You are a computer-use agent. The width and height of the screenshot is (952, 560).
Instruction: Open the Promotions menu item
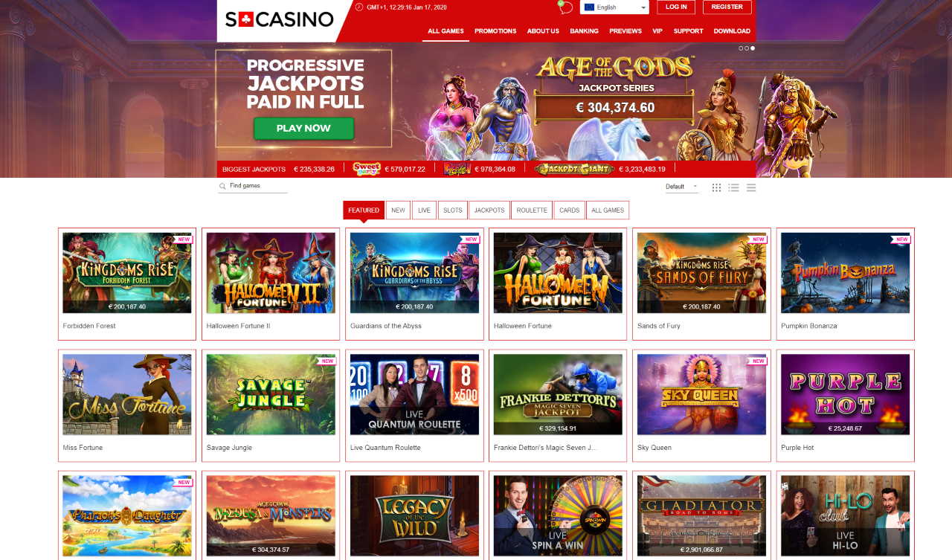tap(495, 31)
